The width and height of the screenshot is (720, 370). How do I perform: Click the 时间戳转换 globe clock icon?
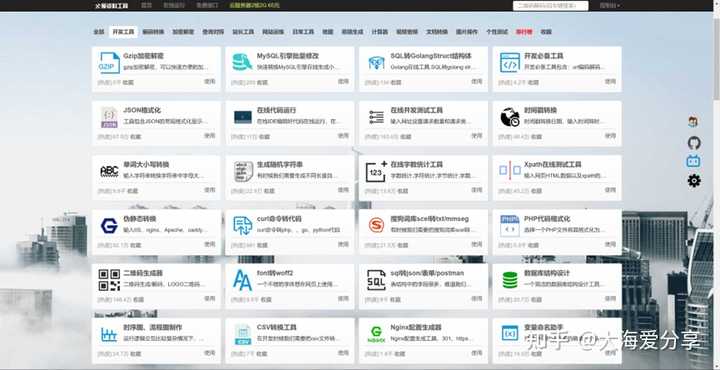tap(510, 117)
